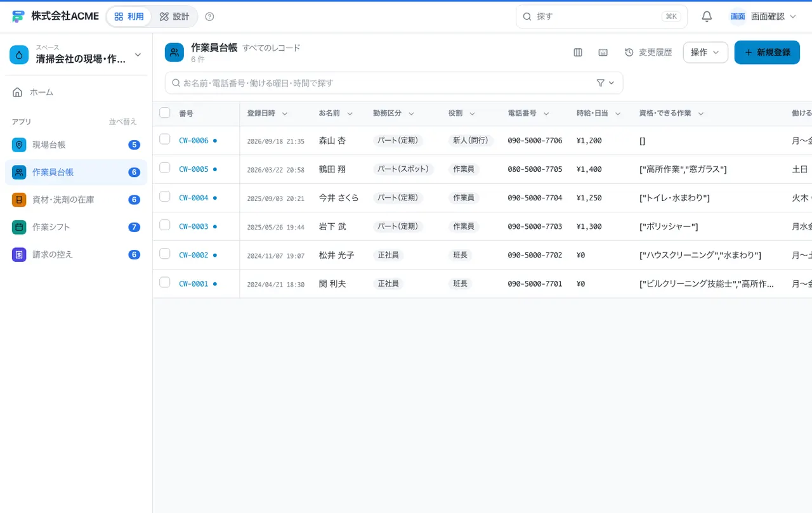The height and width of the screenshot is (513, 812).
Task: Click the 作業シフト app icon
Action: click(x=19, y=227)
